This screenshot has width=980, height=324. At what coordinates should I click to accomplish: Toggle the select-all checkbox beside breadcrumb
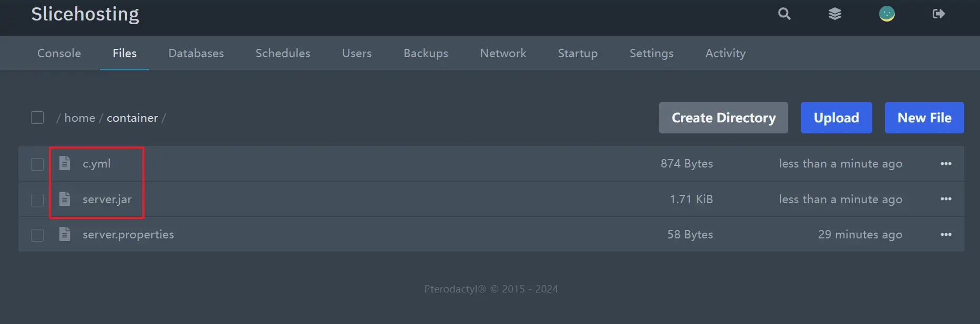point(37,118)
